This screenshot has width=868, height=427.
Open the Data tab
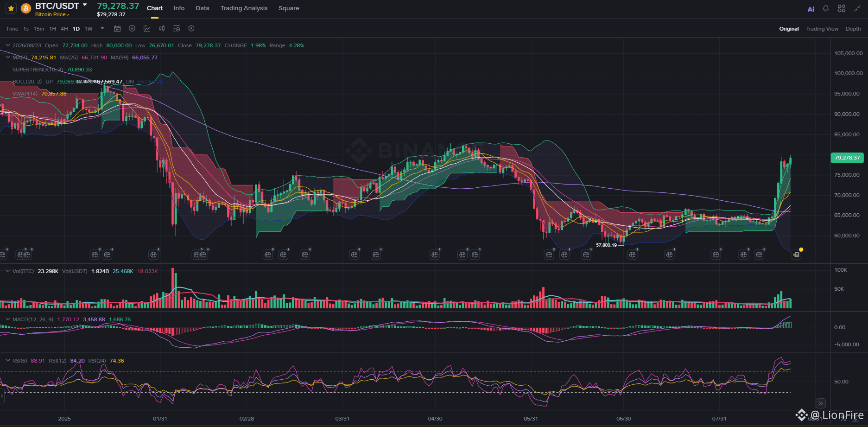(x=203, y=8)
